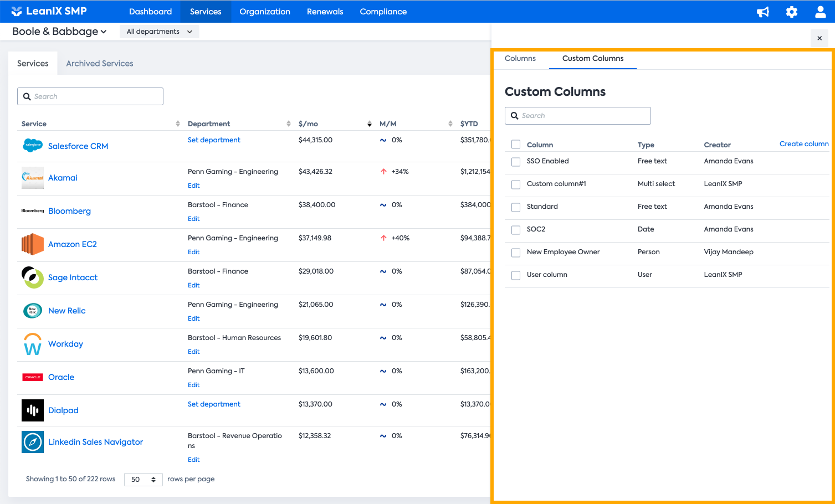The image size is (835, 504).
Task: Click the Workday logo icon
Action: coord(33,344)
